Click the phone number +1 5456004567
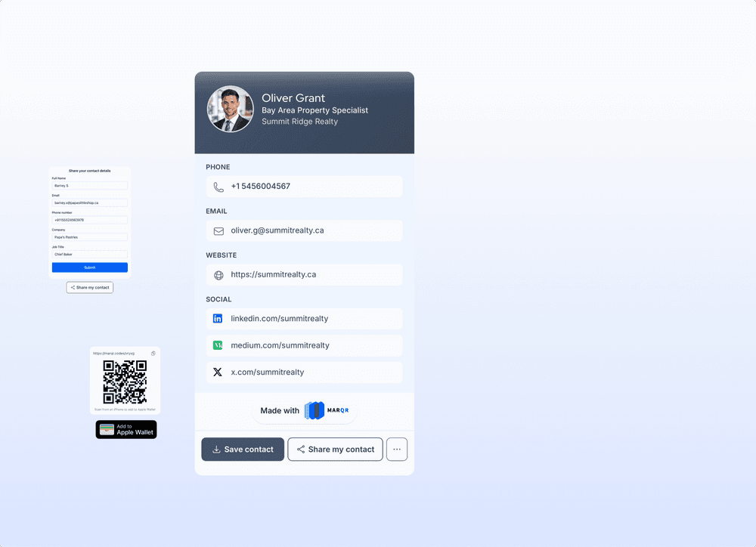 coord(260,186)
